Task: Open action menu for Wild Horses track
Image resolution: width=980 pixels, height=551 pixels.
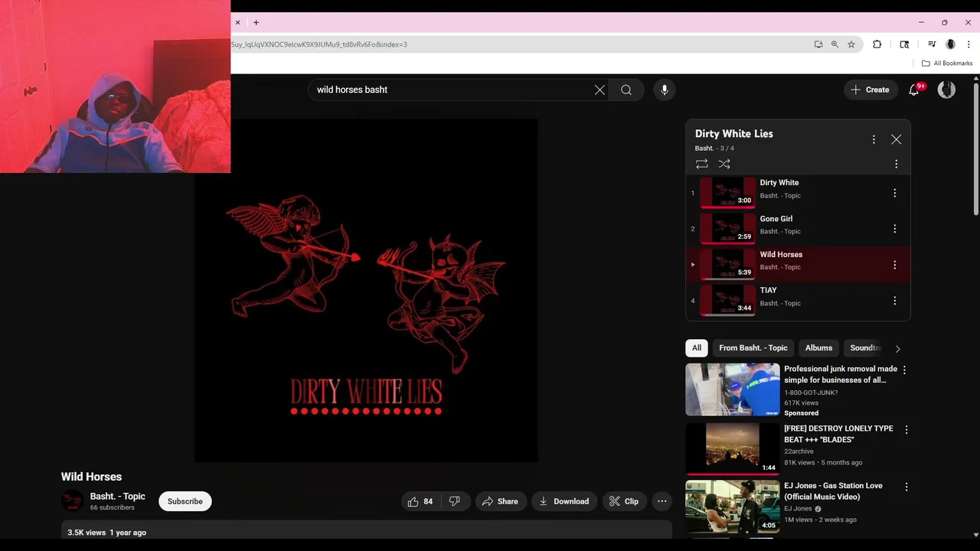Action: [x=894, y=265]
